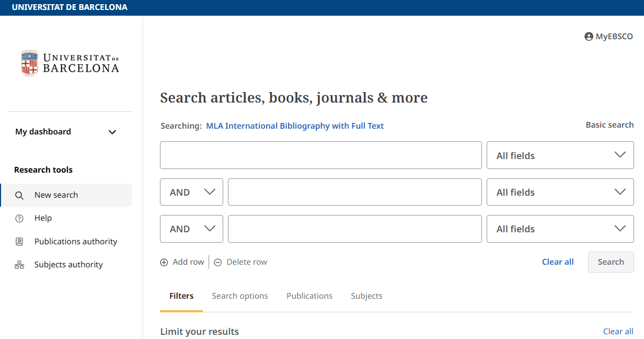Click the Search articles, books, journals heading
The width and height of the screenshot is (644, 339).
pos(294,98)
